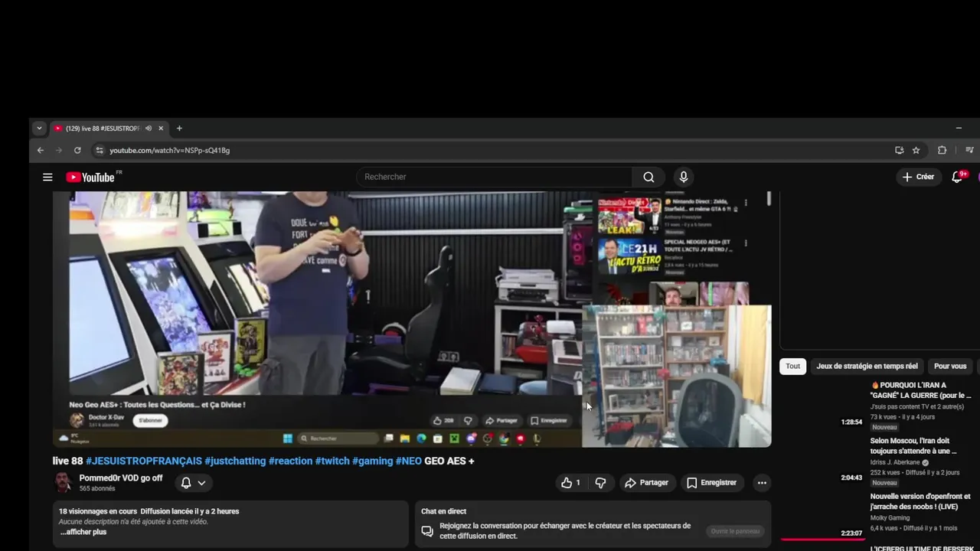Select the live 88 #JESUISTROP browser tab
The height and width of the screenshot is (551, 980).
tap(104, 129)
